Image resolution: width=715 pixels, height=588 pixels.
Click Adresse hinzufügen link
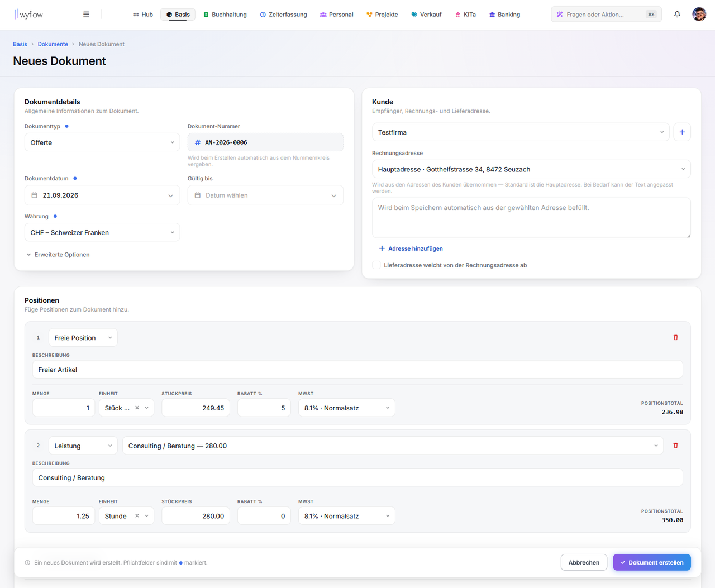pos(411,248)
